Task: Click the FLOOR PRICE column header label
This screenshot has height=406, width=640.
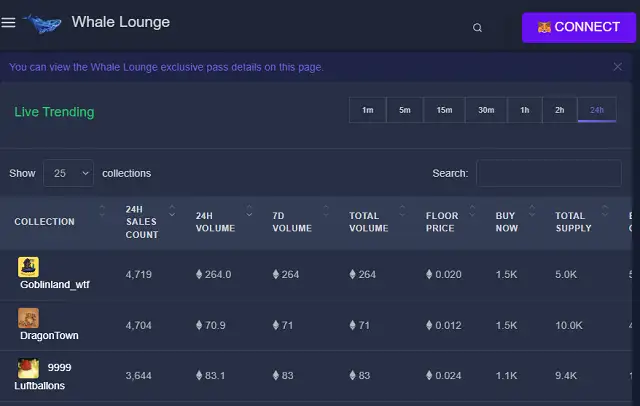Action: coord(442,222)
